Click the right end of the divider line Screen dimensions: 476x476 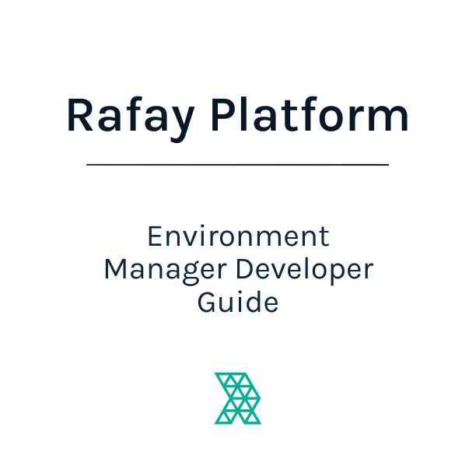click(x=387, y=165)
